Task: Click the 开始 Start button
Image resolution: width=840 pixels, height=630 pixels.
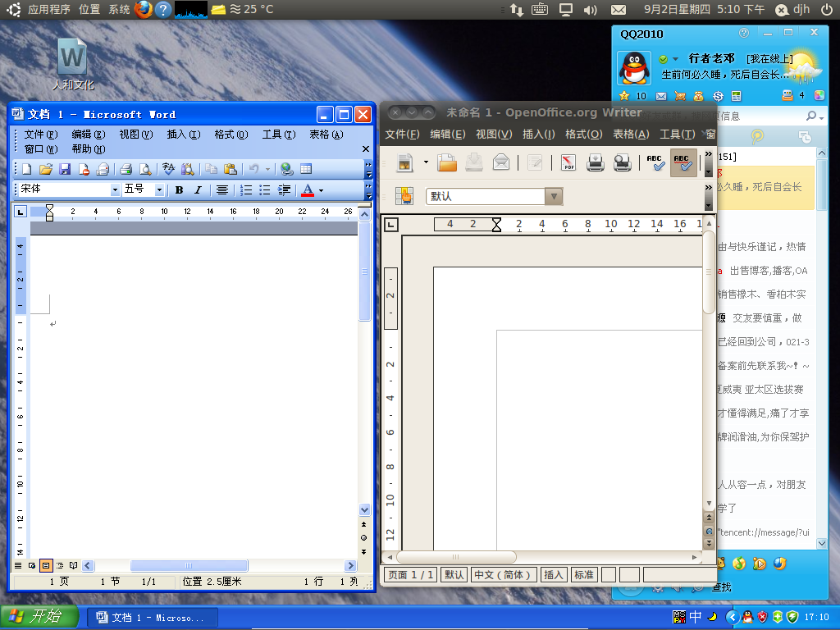Action: coord(39,617)
